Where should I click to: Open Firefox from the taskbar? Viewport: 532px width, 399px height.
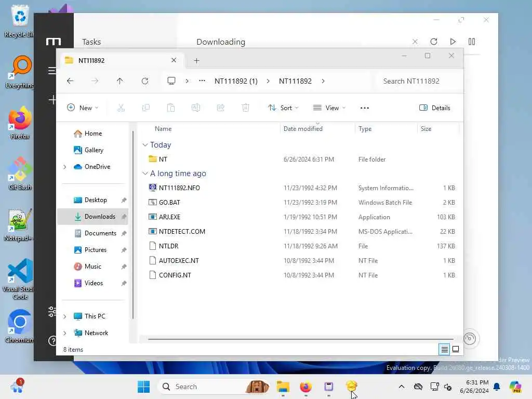coord(305,387)
